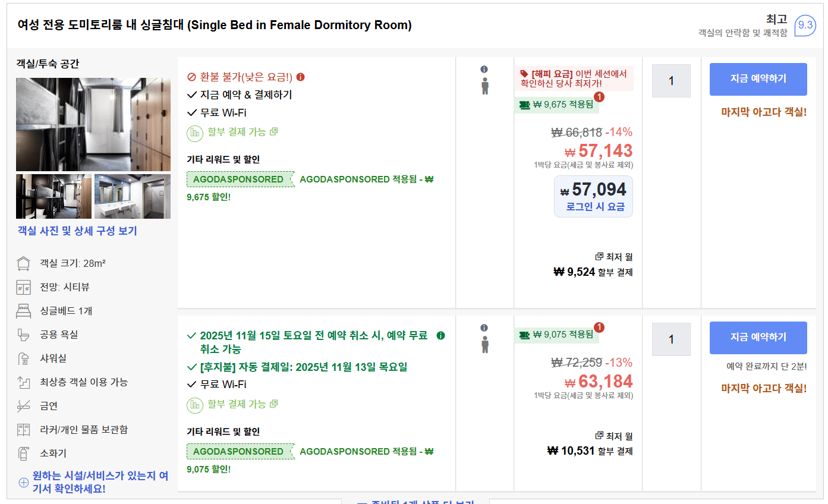This screenshot has height=504, width=828.
Task: Expand the more room offers option
Action: click(x=415, y=502)
